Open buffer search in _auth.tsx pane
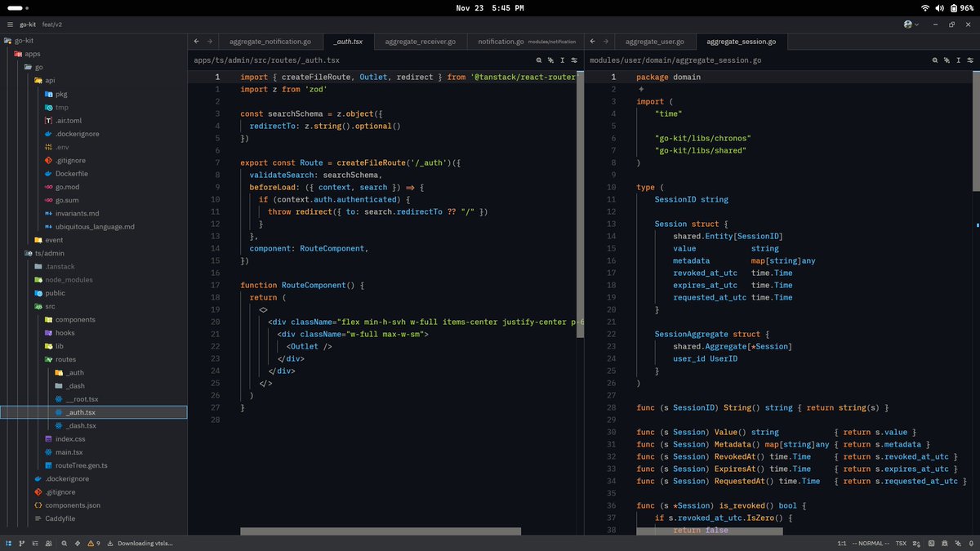The image size is (980, 551). point(539,60)
